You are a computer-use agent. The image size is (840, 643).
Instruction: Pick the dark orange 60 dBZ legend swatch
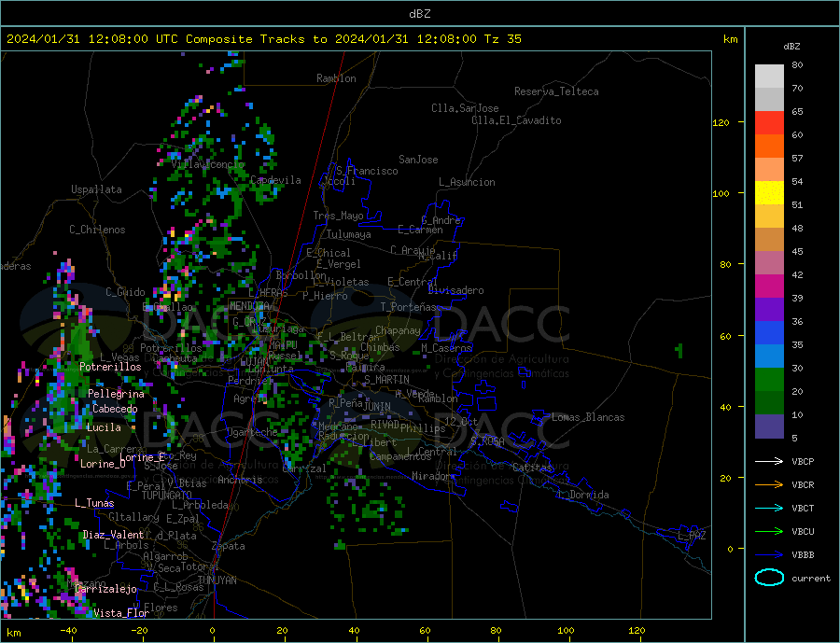(769, 147)
